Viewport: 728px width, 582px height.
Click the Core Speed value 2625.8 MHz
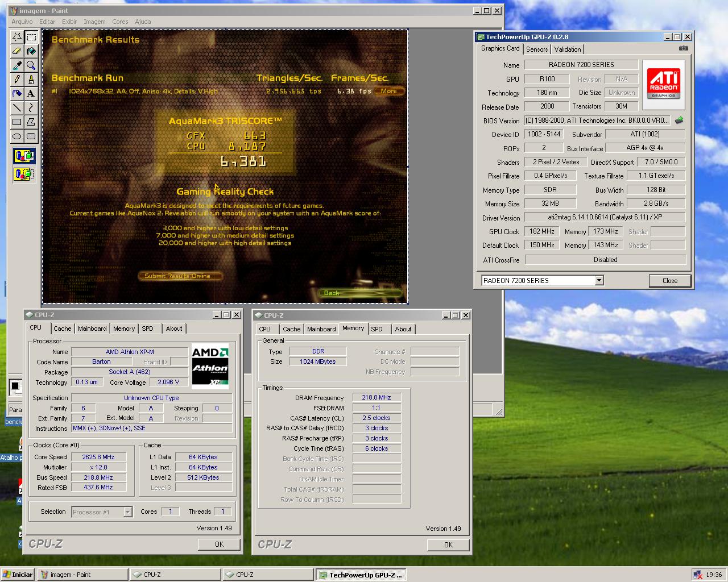point(99,457)
